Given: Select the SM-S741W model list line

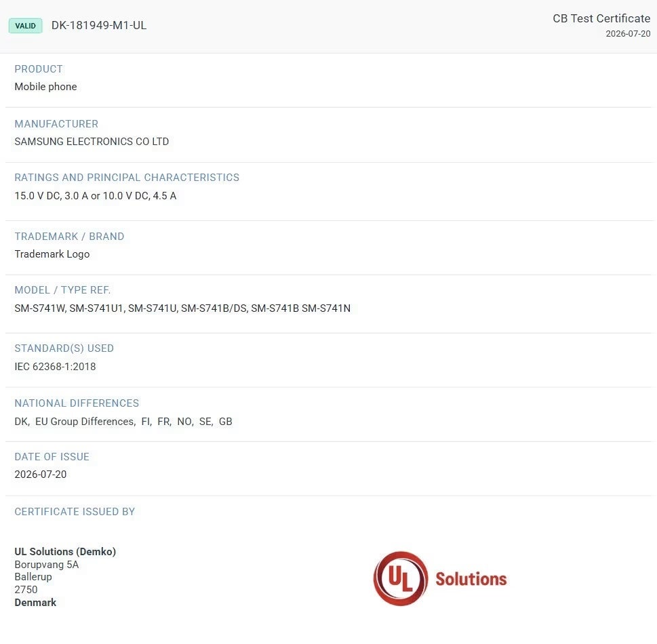Looking at the screenshot, I should click(x=182, y=308).
